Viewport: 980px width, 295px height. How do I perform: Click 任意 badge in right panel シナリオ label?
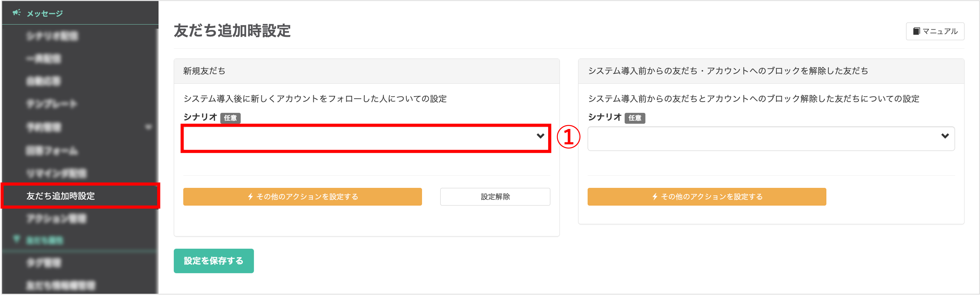pyautogui.click(x=635, y=118)
